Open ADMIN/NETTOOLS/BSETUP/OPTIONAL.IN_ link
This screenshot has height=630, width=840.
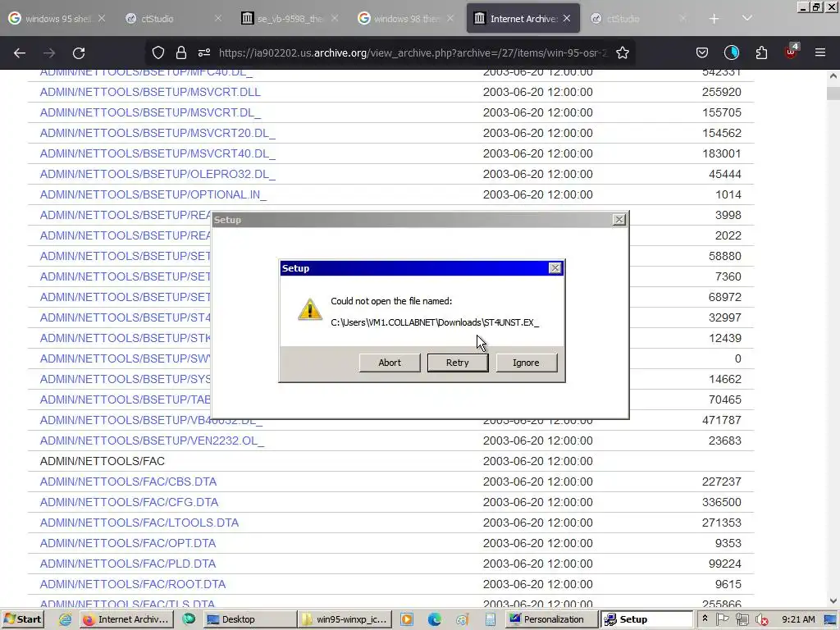tap(153, 194)
